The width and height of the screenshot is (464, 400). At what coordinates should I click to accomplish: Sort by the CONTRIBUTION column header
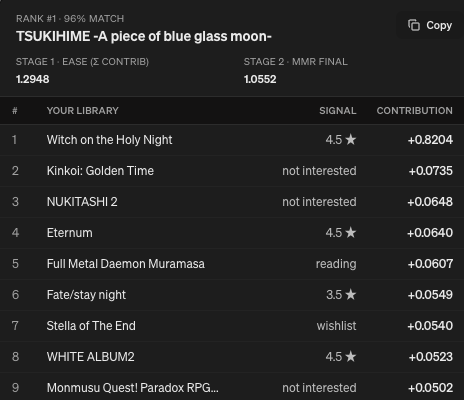415,111
